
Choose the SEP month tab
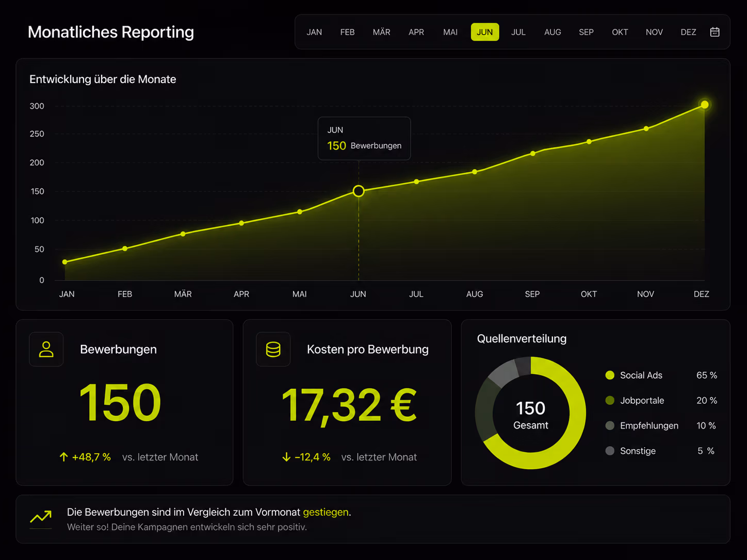click(586, 32)
